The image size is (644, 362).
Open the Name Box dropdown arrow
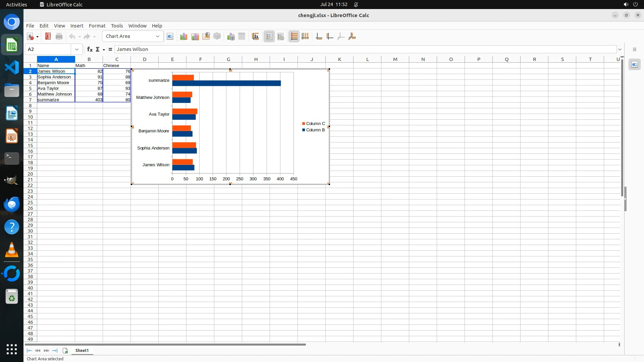coord(77,49)
